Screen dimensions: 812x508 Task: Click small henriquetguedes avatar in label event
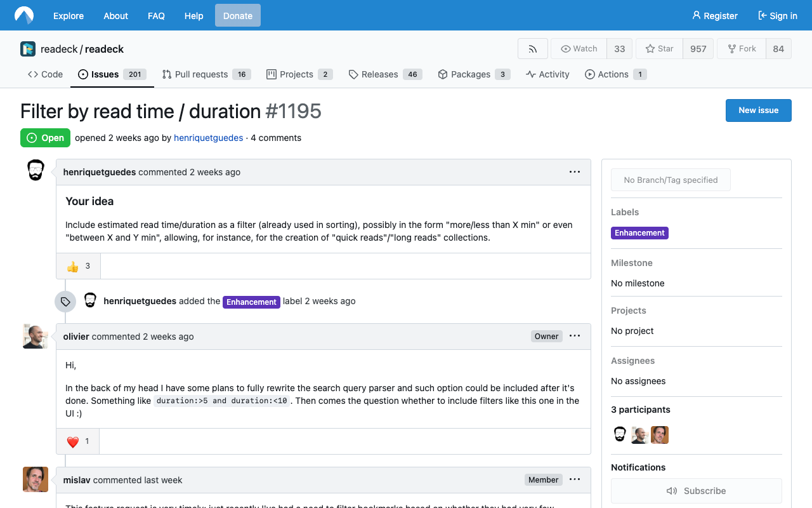coord(90,301)
